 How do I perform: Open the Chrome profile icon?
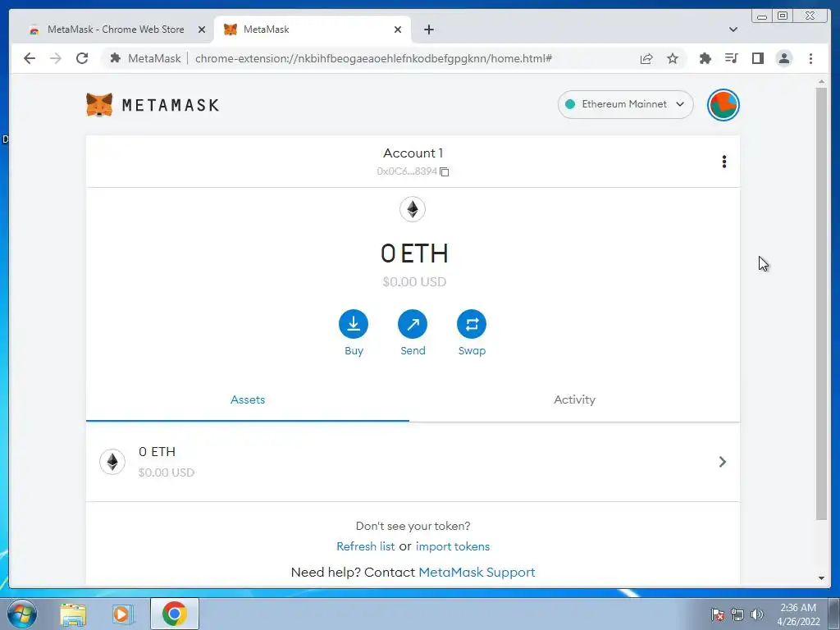click(783, 58)
